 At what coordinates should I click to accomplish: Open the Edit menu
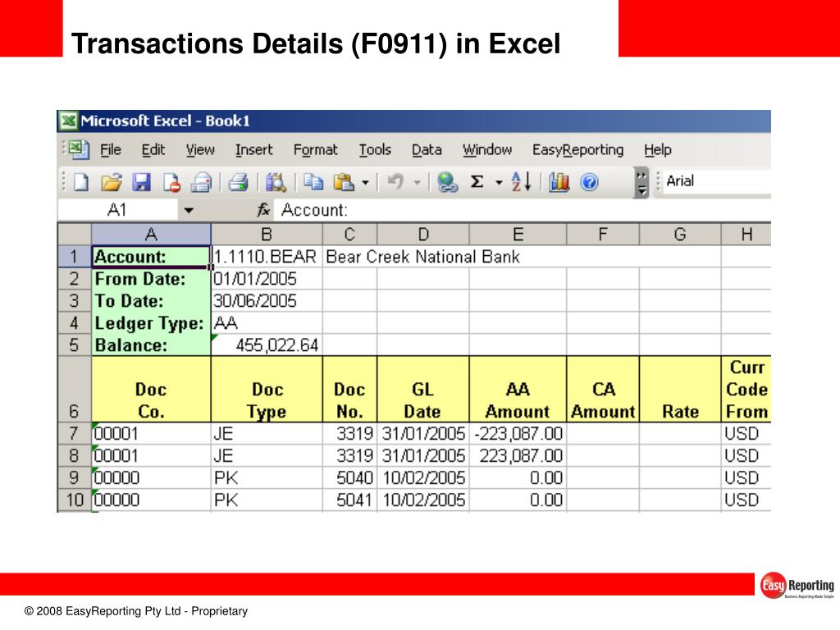pyautogui.click(x=153, y=150)
